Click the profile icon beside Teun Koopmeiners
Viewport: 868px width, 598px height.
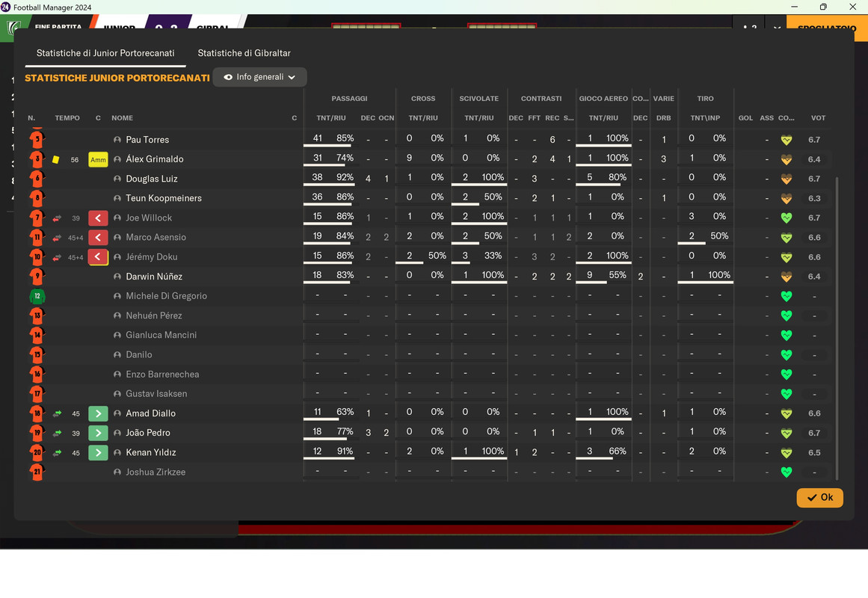(117, 198)
